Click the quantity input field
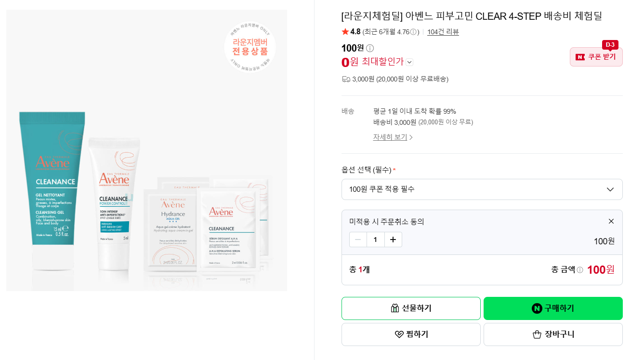 point(376,240)
